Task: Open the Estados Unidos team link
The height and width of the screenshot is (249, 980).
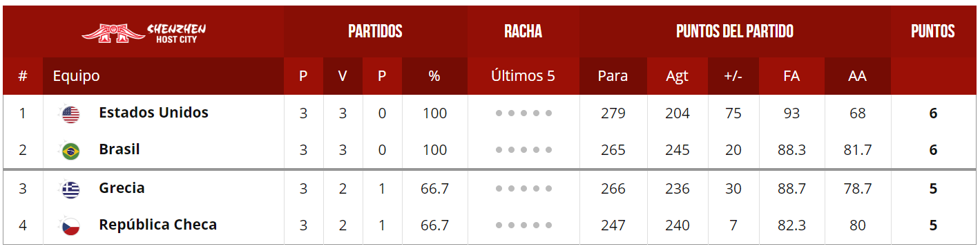Action: pyautogui.click(x=153, y=113)
